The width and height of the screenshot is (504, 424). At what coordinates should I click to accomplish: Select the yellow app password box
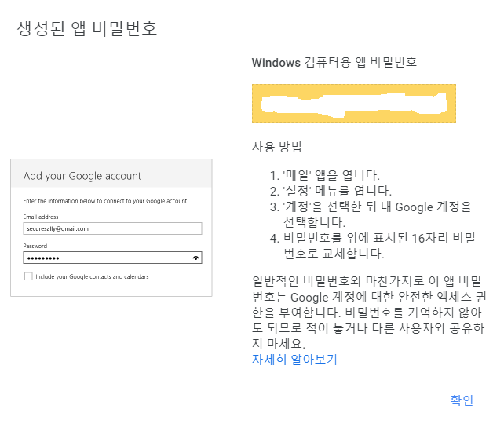(x=353, y=104)
